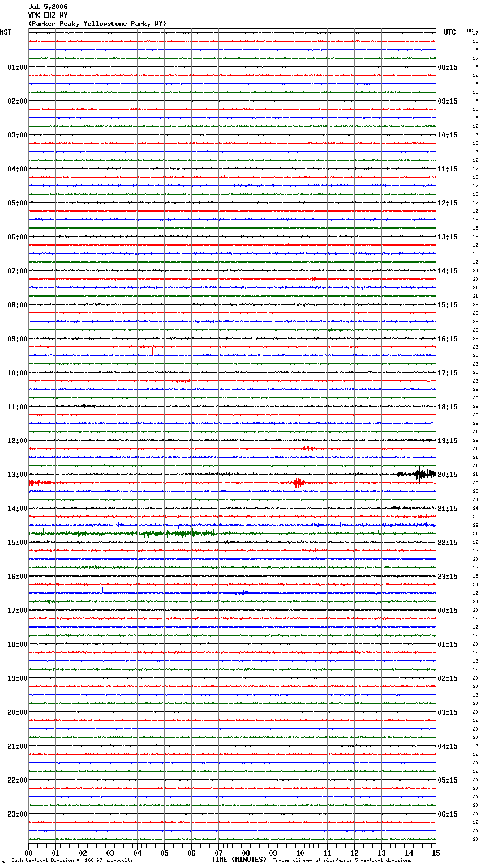Select the '19:15' UTC time label
Viewport: 481px width, 868px height.
448,441
